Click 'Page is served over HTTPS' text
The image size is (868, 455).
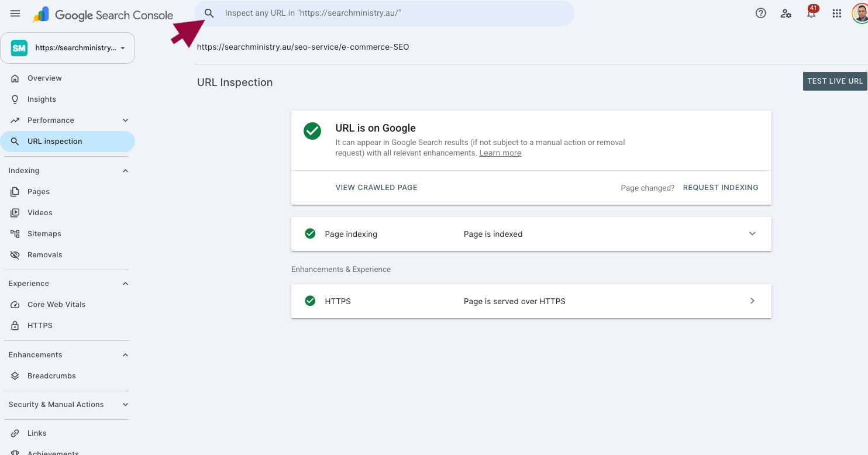coord(515,301)
